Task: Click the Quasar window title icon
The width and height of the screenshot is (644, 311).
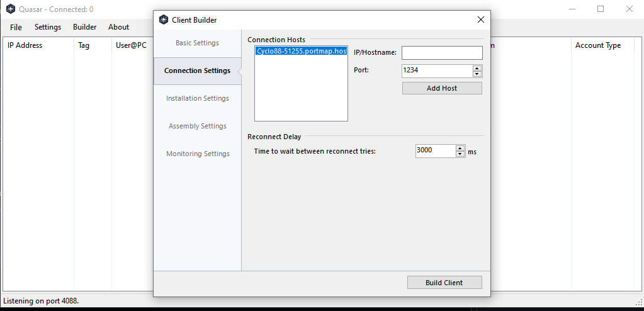Action: point(11,9)
